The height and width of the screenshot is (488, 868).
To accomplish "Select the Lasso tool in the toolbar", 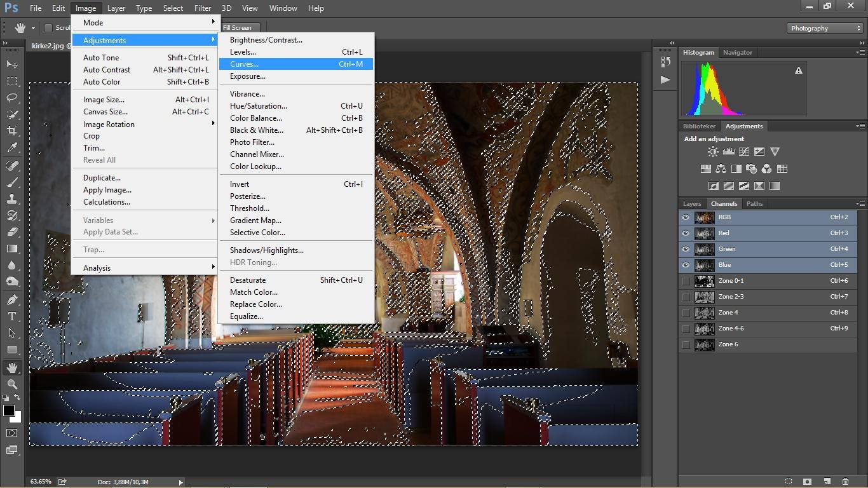I will tap(12, 98).
